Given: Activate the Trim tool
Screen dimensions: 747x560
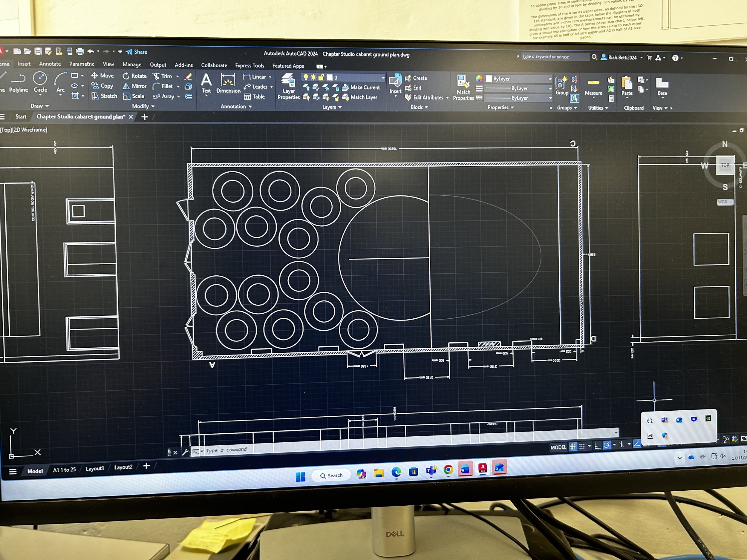Looking at the screenshot, I should point(162,76).
